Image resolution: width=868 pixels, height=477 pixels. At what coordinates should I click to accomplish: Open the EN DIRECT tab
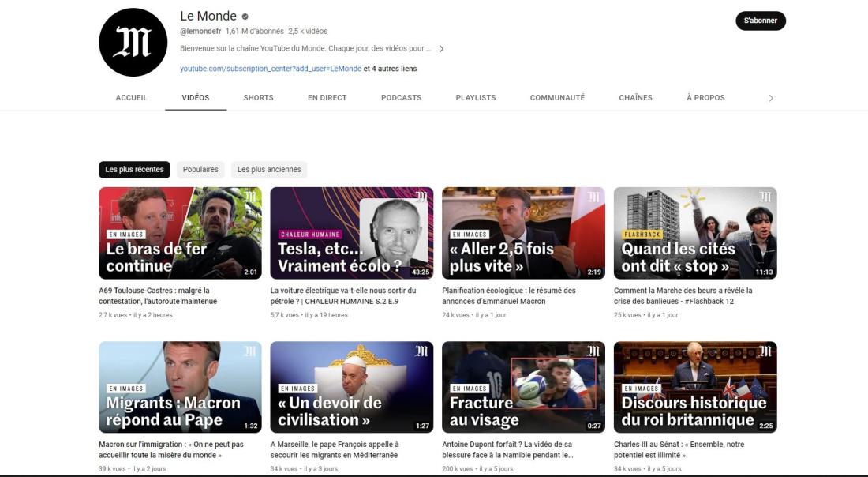(327, 97)
